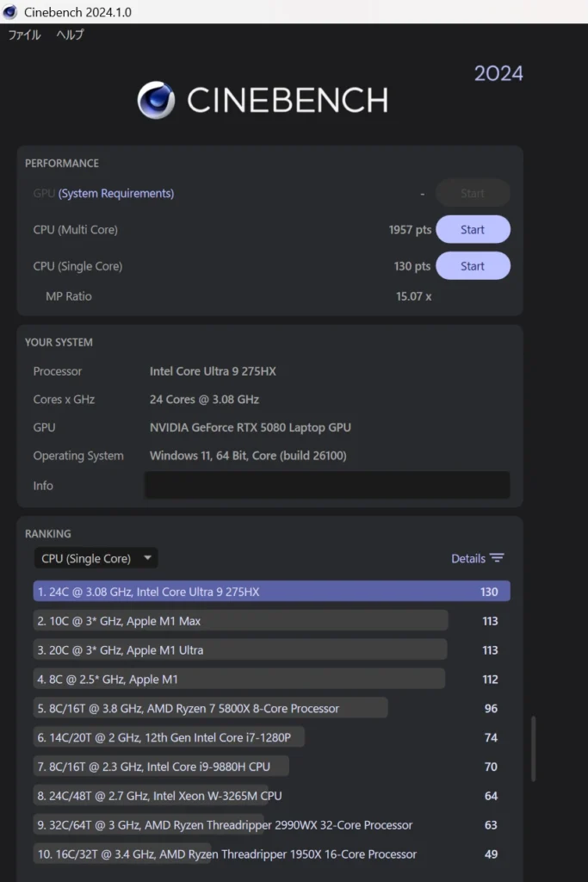
Task: Open the System Requirements link
Action: [x=116, y=194]
